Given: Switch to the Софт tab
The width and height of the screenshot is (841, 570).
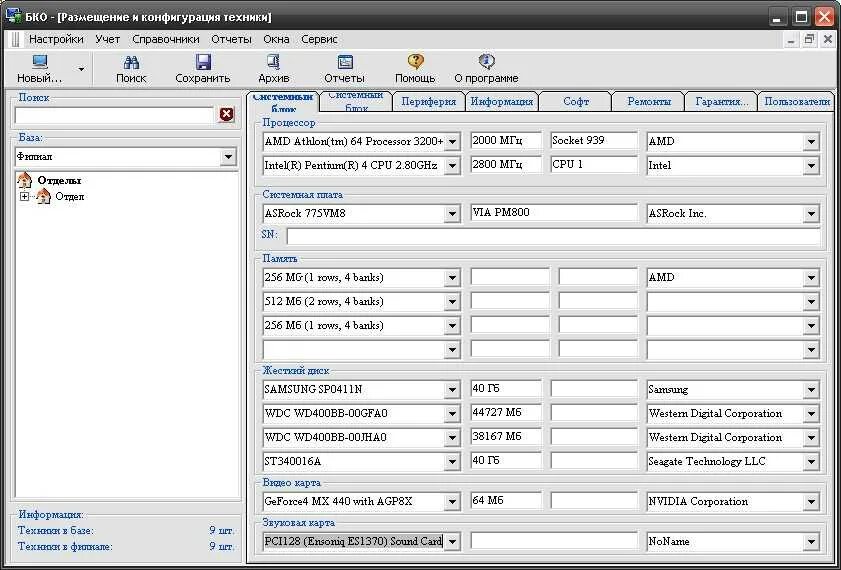Looking at the screenshot, I should (x=576, y=101).
